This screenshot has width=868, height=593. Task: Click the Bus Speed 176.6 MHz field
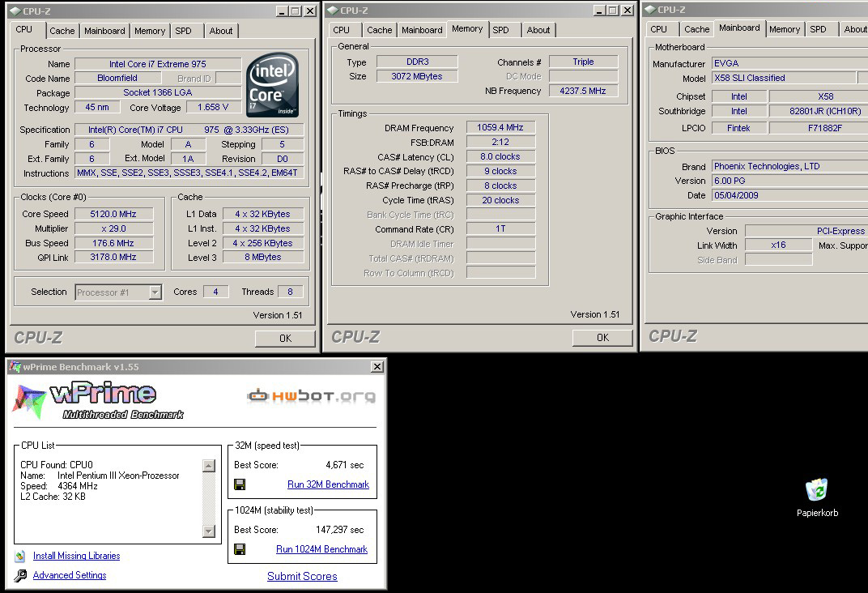113,243
